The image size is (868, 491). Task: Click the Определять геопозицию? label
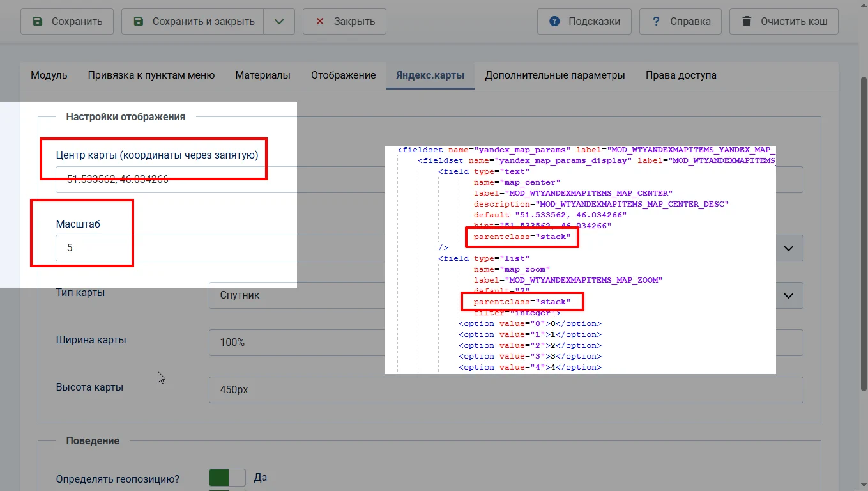(118, 478)
